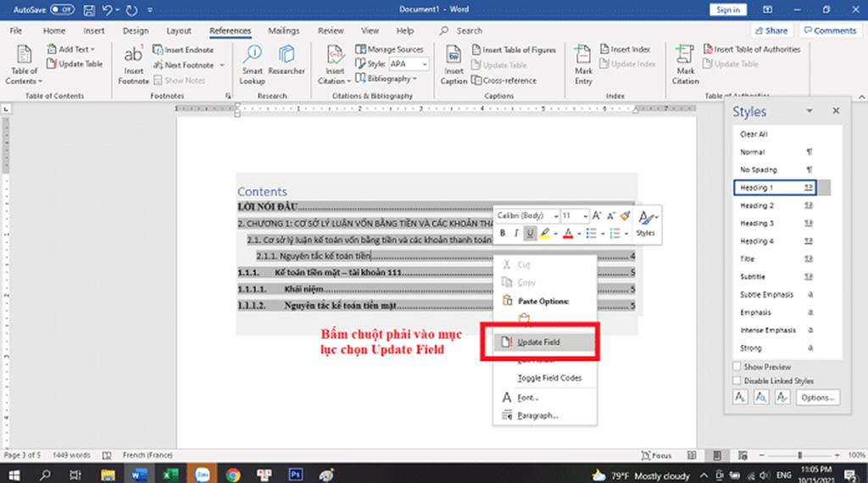The image size is (868, 483).
Task: Expand the Bibliography dropdown
Action: 415,79
